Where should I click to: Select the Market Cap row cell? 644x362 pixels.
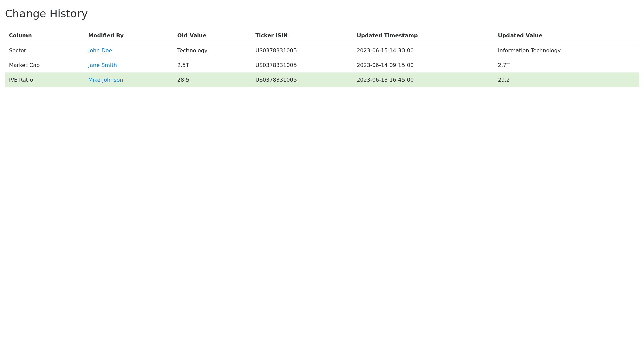click(x=24, y=65)
